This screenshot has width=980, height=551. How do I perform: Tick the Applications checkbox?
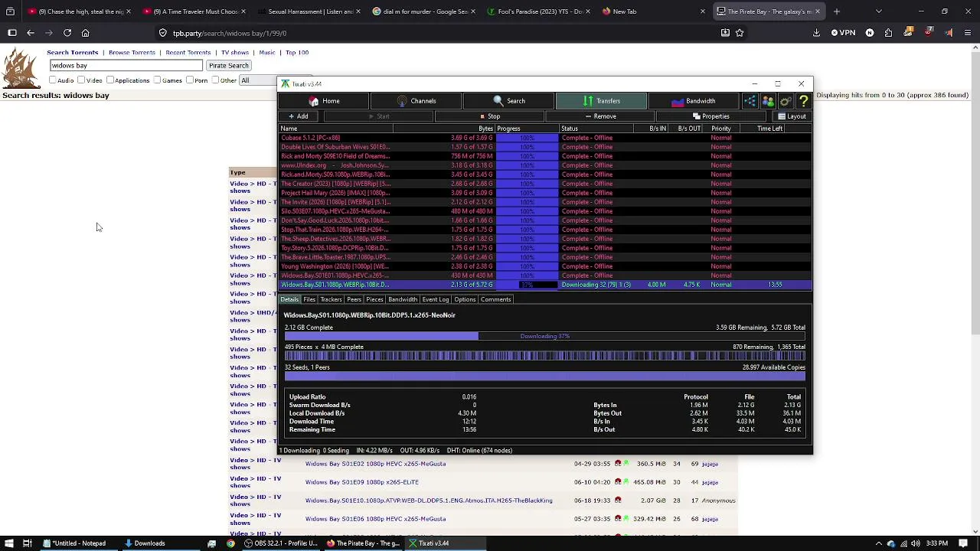point(110,80)
